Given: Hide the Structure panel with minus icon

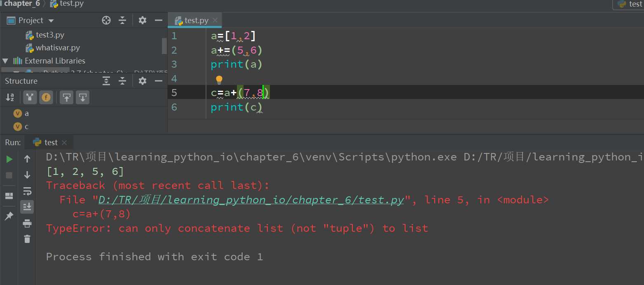Looking at the screenshot, I should coord(159,81).
